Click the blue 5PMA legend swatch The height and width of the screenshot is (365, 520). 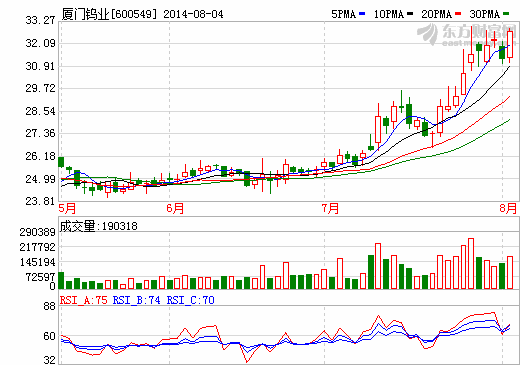click(362, 14)
